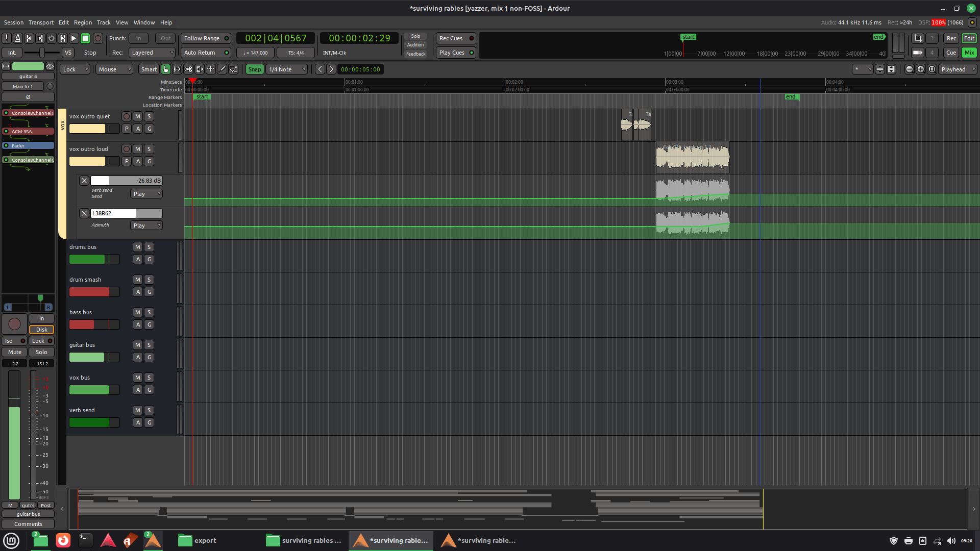The height and width of the screenshot is (551, 980).
Task: Solo the vox bus track
Action: click(149, 378)
